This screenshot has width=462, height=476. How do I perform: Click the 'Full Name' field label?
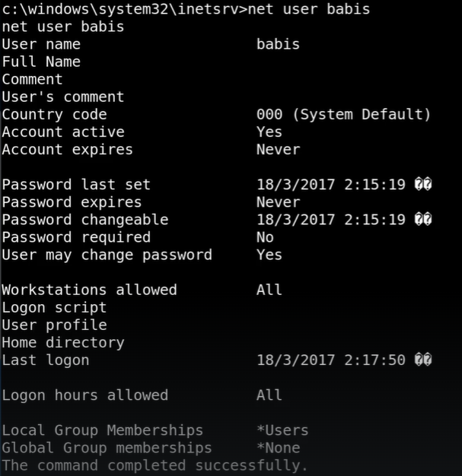(41, 62)
